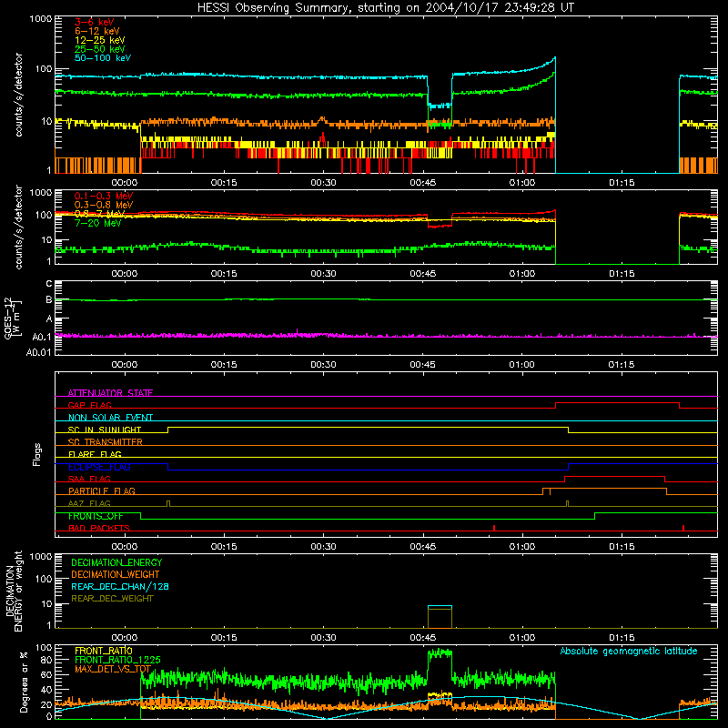Pick the SC_IN_SUNLIGHT flag label
Screen dimensions: 728x728
[105, 430]
